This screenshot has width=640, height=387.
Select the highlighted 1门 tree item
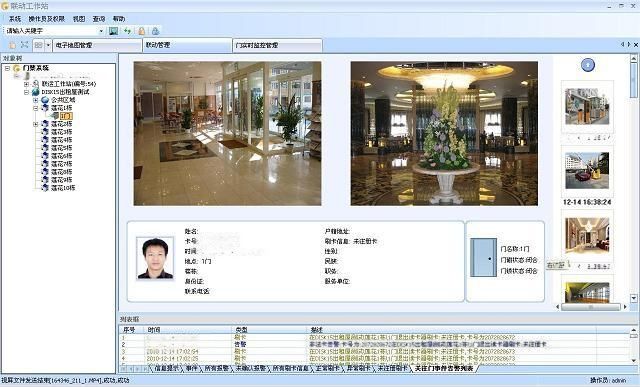click(66, 116)
